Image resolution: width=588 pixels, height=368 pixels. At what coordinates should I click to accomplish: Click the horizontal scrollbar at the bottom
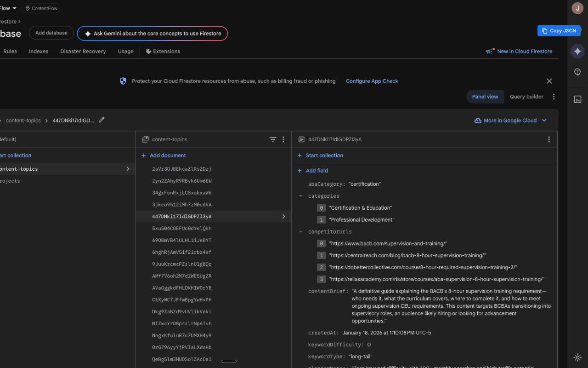tap(229, 361)
